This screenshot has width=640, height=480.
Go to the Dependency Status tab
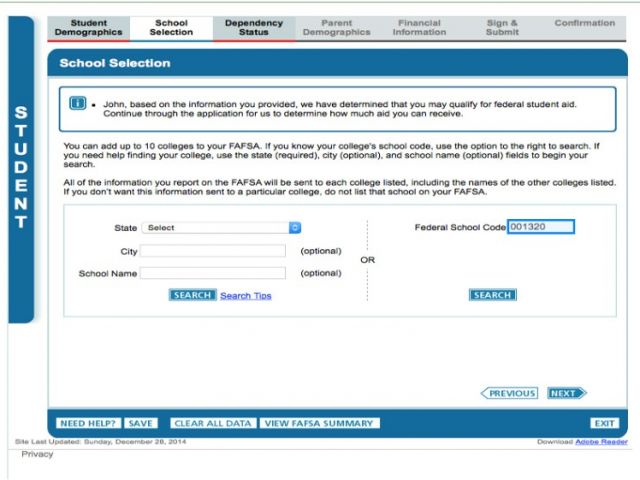pos(254,28)
